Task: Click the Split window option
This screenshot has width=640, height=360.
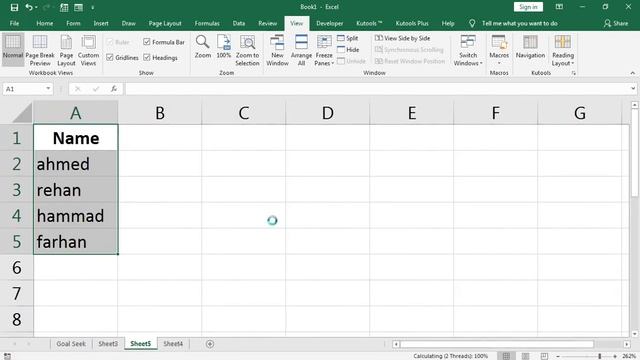Action: [x=348, y=38]
